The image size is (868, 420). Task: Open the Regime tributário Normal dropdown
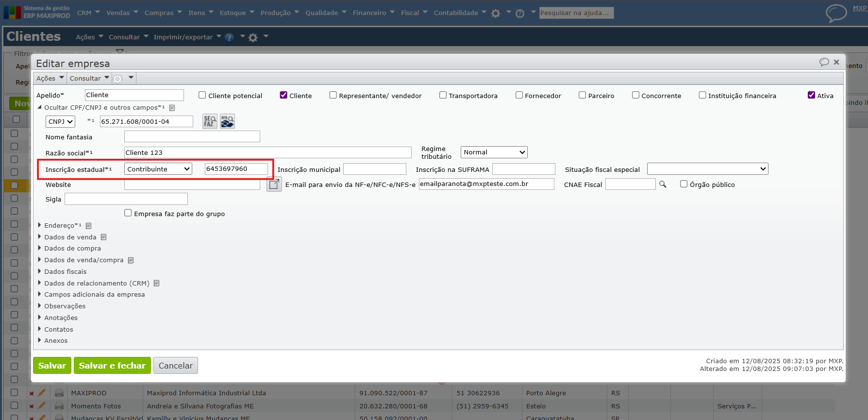tap(494, 152)
